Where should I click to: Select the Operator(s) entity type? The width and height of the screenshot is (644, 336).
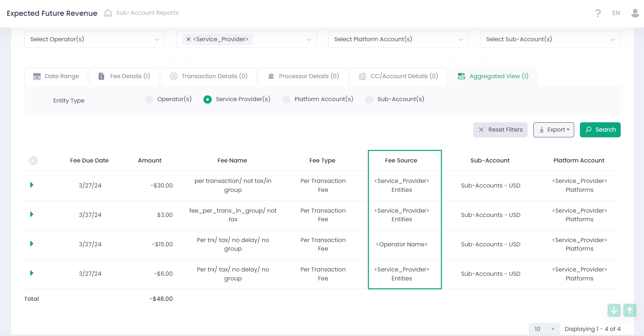click(149, 99)
